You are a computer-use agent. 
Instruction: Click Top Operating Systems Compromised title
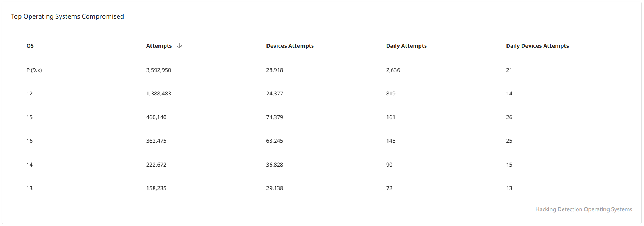(x=67, y=16)
